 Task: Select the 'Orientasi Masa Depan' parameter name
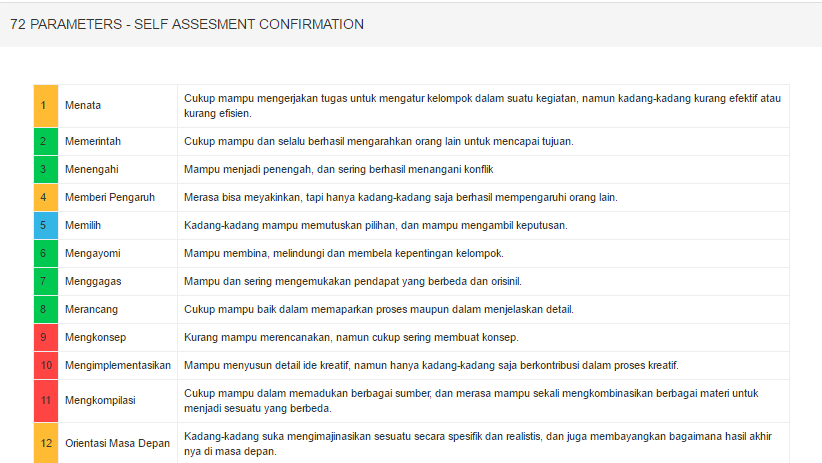click(117, 444)
